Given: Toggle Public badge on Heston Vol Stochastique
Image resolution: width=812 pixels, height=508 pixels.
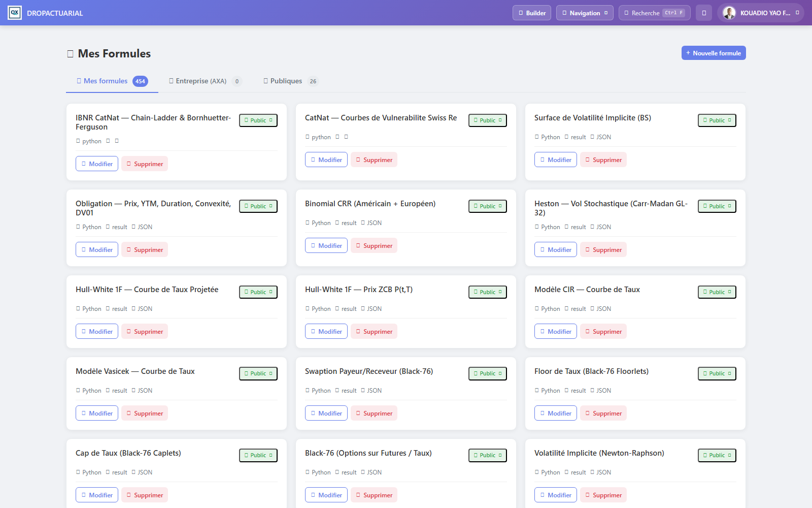Looking at the screenshot, I should pos(717,206).
